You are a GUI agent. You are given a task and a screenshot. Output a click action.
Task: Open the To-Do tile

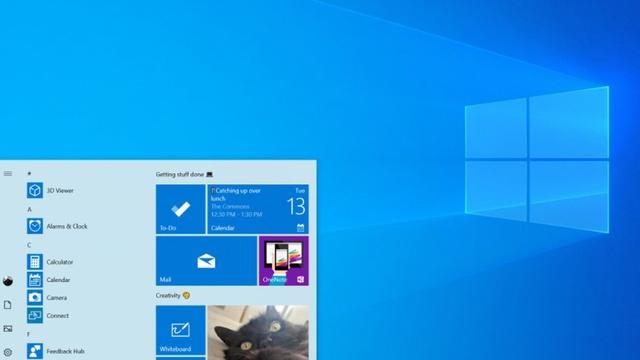click(180, 209)
